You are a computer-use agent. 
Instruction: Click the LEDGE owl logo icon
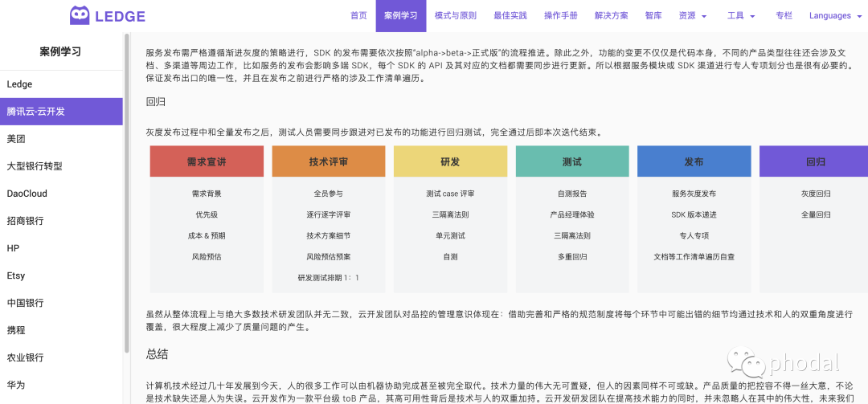80,15
